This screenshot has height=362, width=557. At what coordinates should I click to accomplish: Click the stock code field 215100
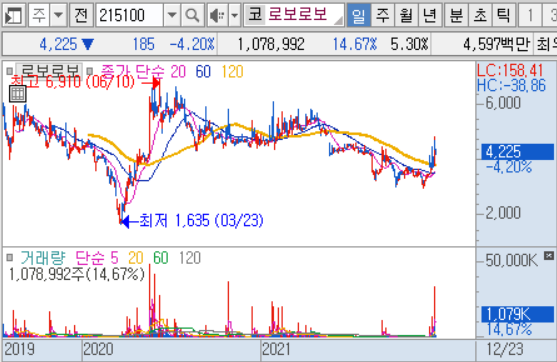(x=130, y=15)
